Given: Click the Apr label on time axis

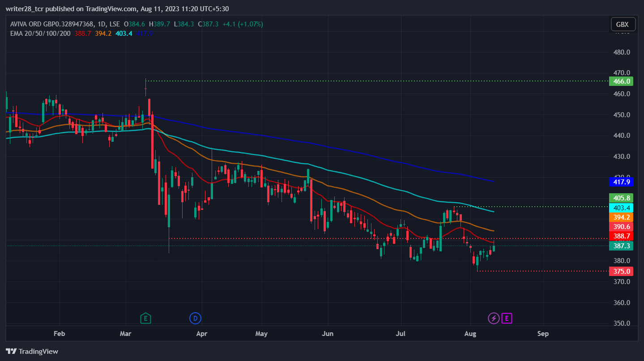Looking at the screenshot, I should 202,333.
